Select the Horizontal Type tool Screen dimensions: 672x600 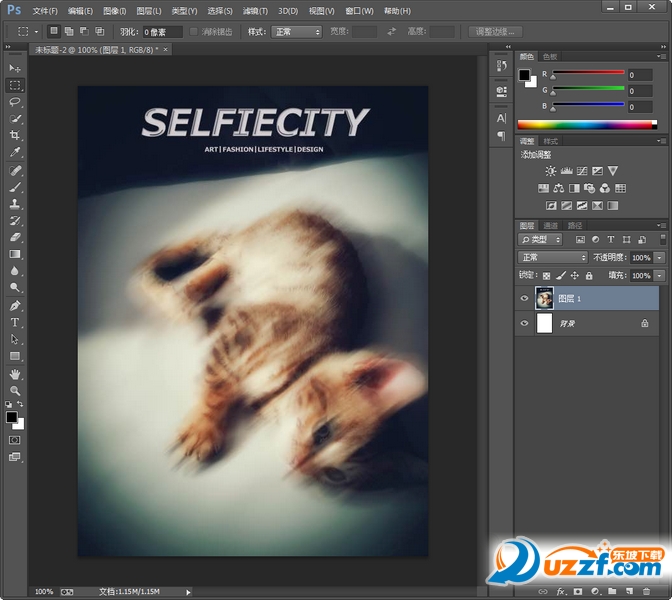(x=15, y=323)
